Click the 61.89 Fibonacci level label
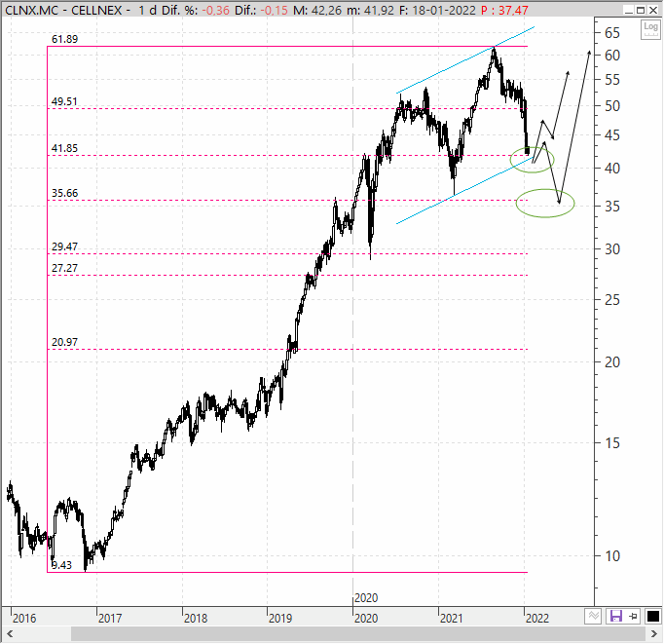Screen dimensions: 664x644 coord(65,39)
